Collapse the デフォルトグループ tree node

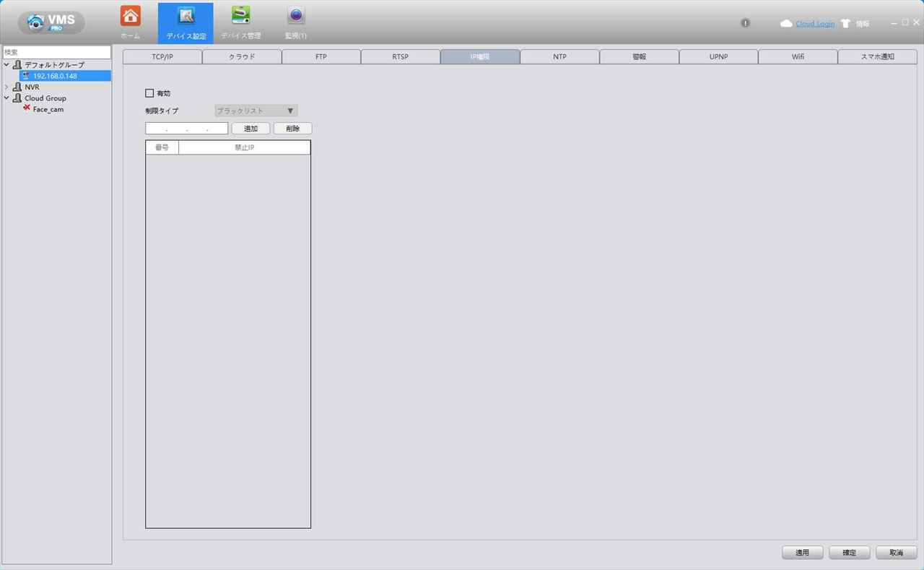pyautogui.click(x=6, y=65)
